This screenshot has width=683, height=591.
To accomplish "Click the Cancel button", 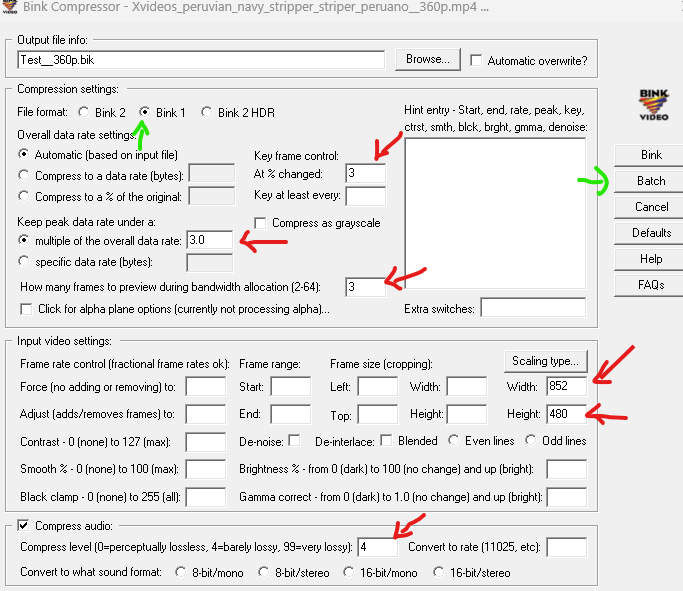I will pos(651,207).
